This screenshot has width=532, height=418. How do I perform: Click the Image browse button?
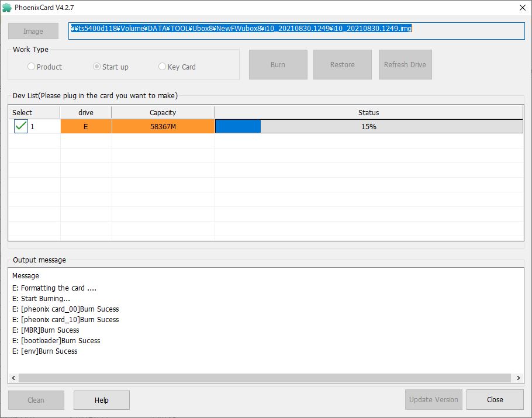coord(33,31)
